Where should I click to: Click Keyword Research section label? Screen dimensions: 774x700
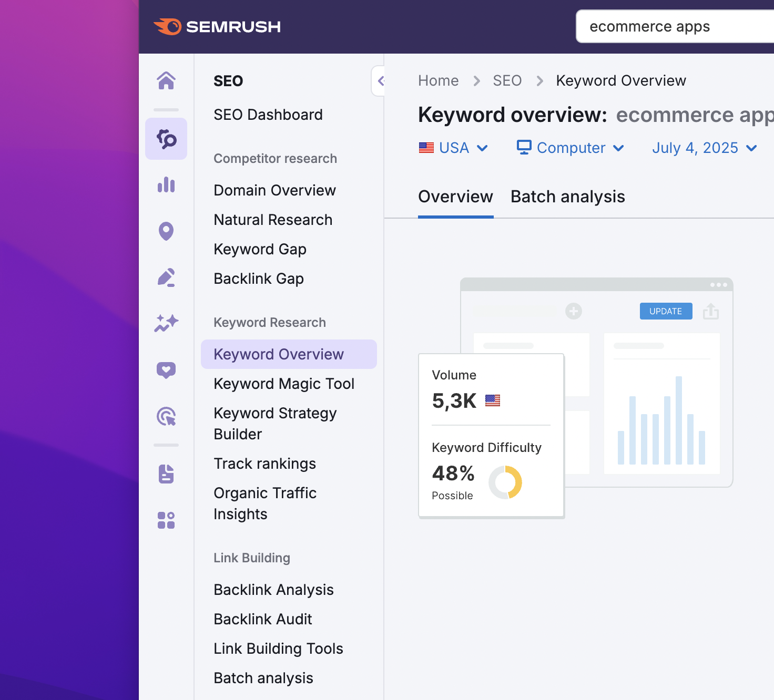point(270,323)
